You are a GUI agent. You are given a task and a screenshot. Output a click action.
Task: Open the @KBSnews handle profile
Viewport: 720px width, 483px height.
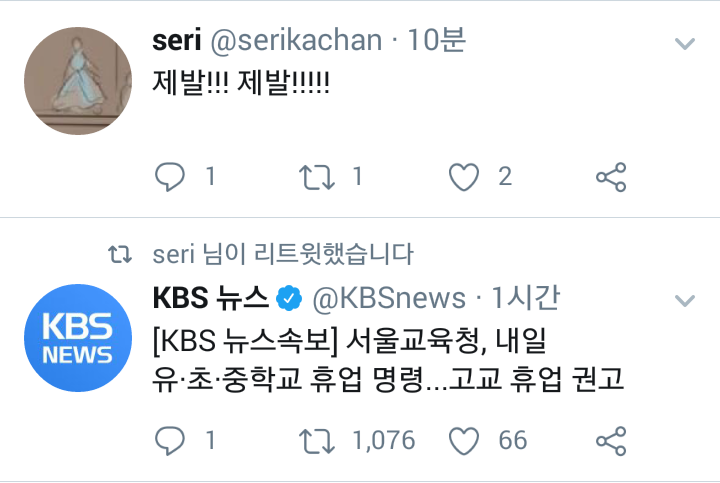point(389,299)
